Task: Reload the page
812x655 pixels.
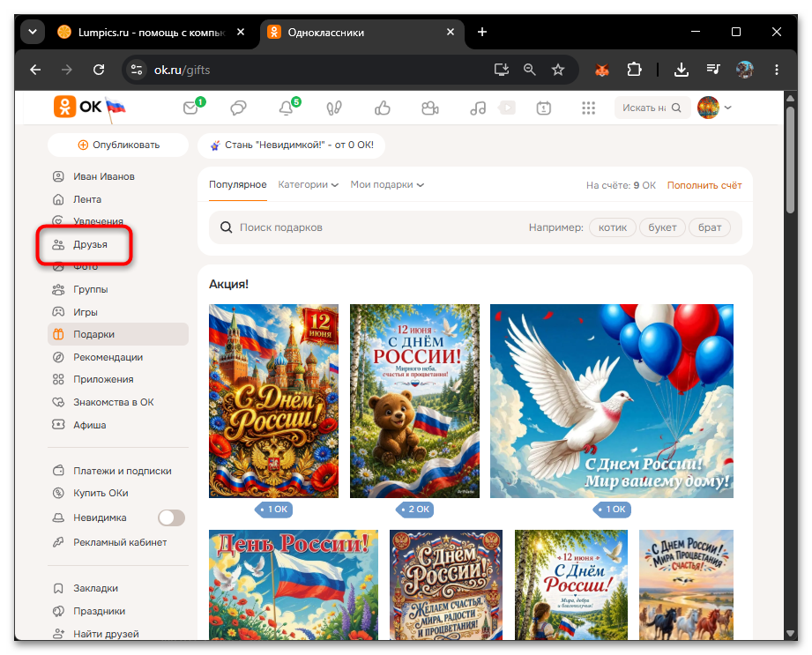Action: (99, 70)
